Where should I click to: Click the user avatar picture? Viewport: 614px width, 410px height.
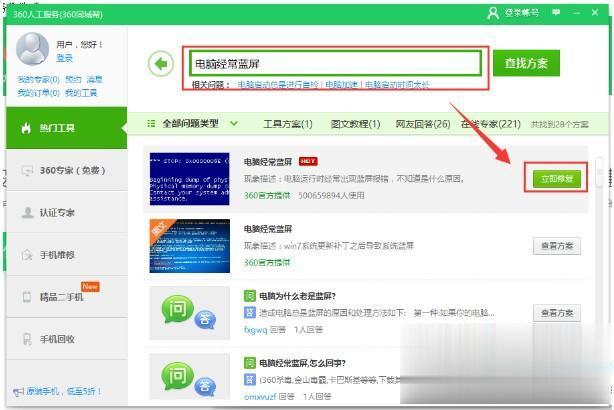point(33,48)
